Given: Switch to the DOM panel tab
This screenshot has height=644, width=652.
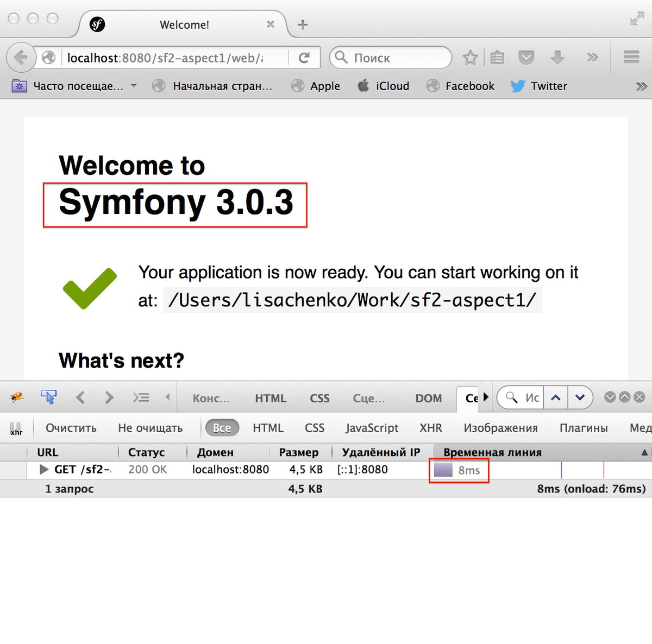Looking at the screenshot, I should [429, 398].
